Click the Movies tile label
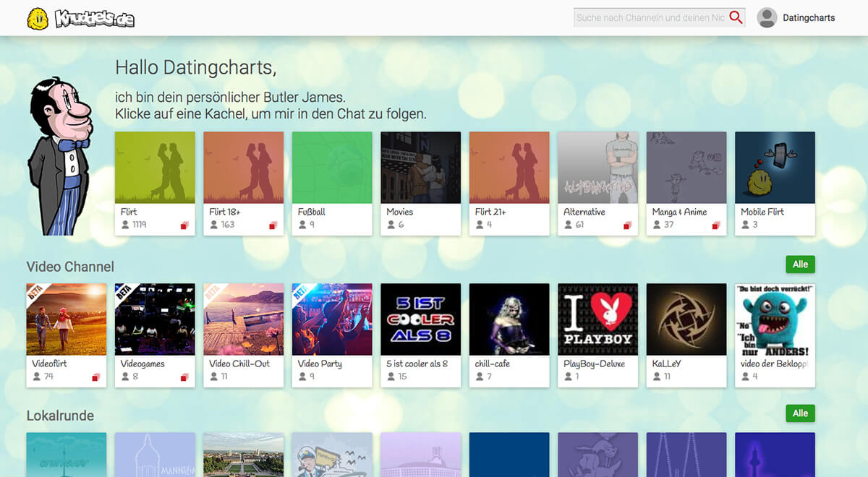 pyautogui.click(x=400, y=212)
